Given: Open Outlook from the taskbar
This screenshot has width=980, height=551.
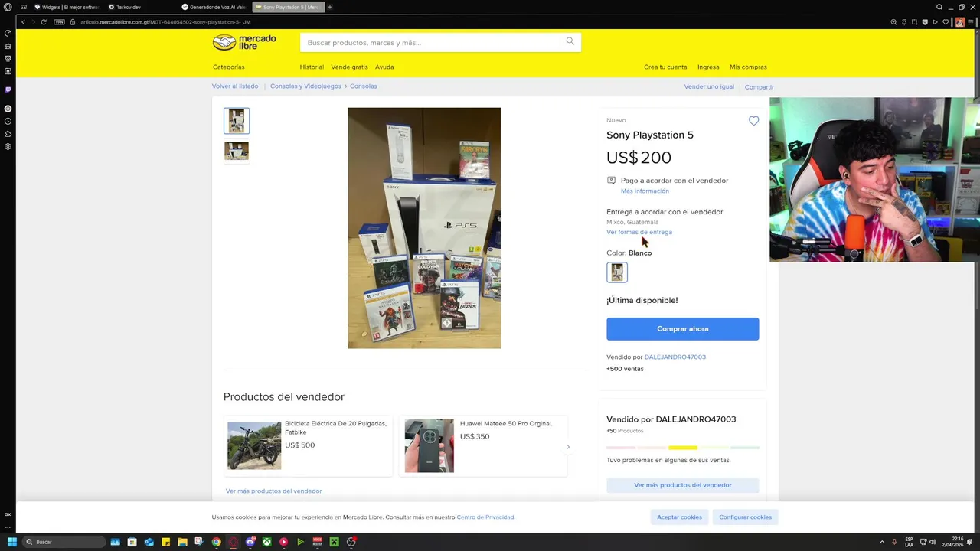Looking at the screenshot, I should pos(149,542).
